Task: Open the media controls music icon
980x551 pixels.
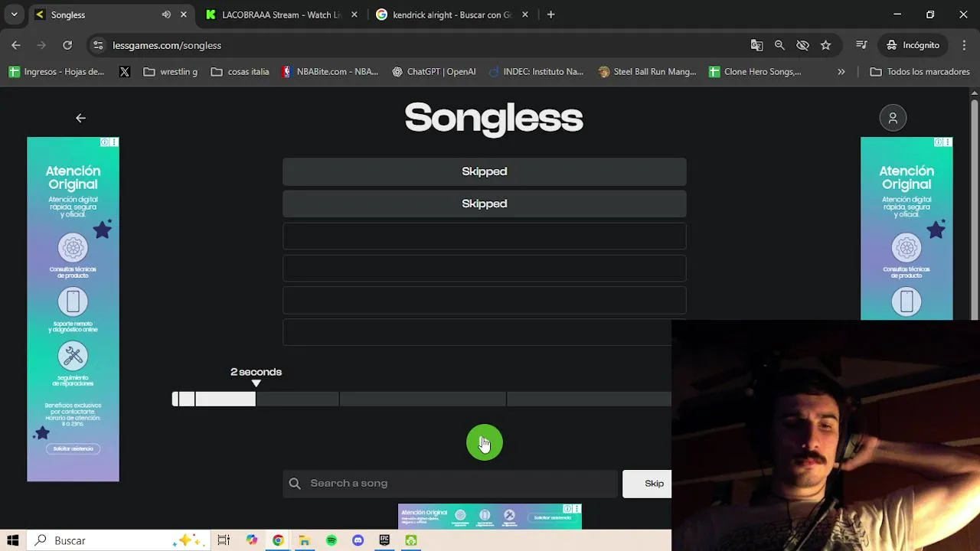Action: pyautogui.click(x=861, y=45)
